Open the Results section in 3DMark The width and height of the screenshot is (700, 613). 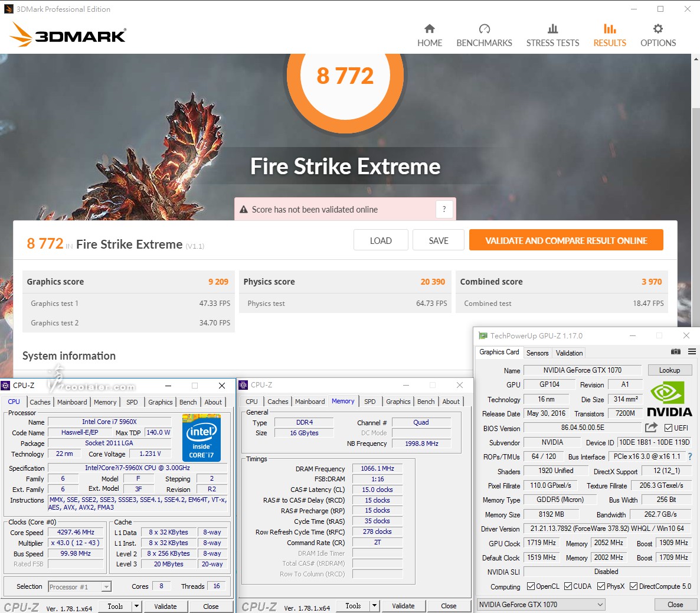pos(609,36)
